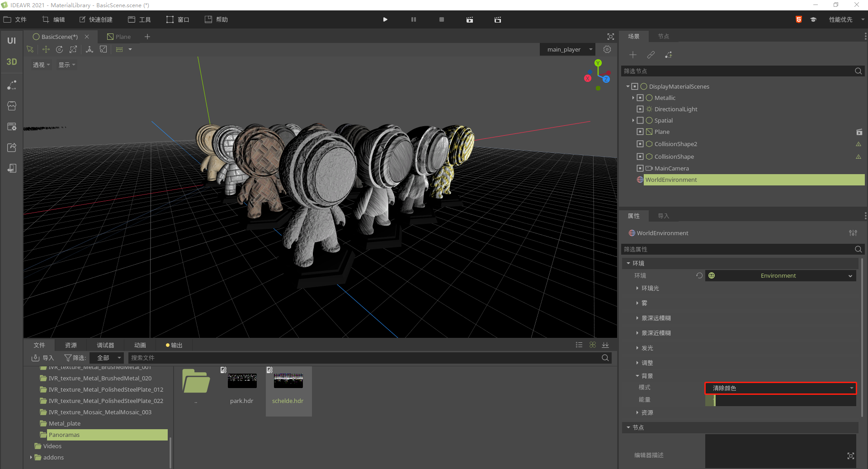Screen dimensions: 868x469
Task: Open viewport settings gear icon
Action: click(x=607, y=49)
